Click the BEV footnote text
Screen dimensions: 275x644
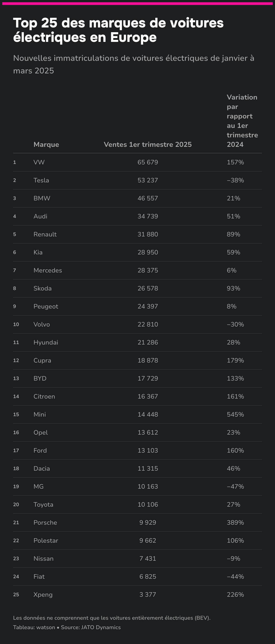tap(112, 618)
